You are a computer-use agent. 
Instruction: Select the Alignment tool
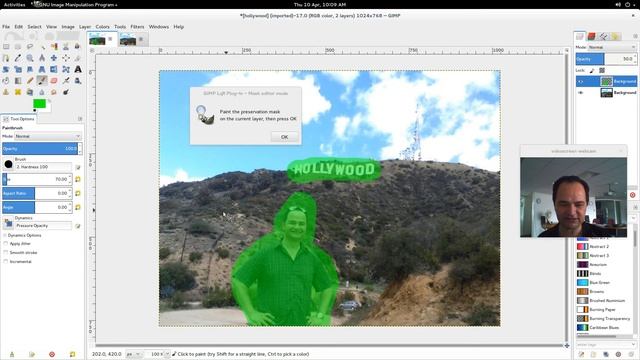pyautogui.click(x=66, y=58)
